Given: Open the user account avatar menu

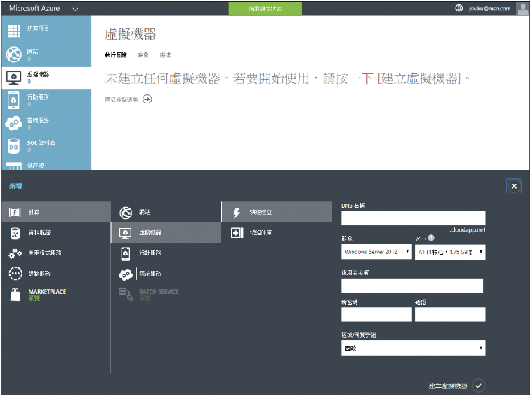Looking at the screenshot, I should (522, 9).
